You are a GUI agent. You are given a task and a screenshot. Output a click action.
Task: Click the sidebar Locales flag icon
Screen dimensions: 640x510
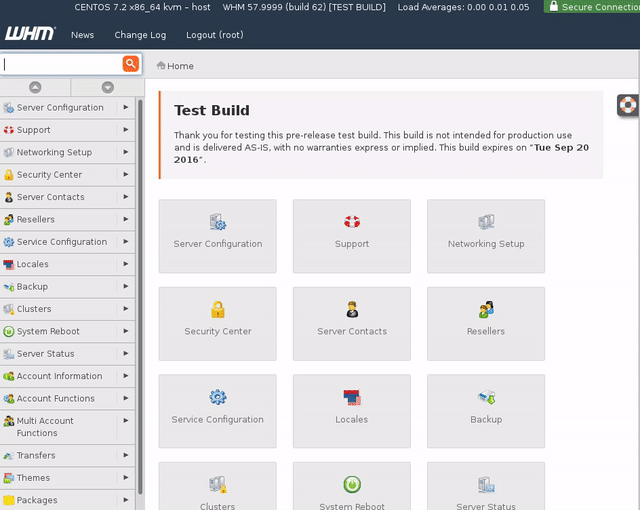9,264
